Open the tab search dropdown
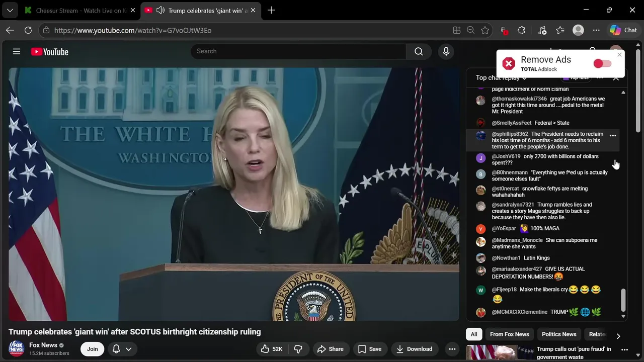Viewport: 644px width, 362px height. click(10, 10)
